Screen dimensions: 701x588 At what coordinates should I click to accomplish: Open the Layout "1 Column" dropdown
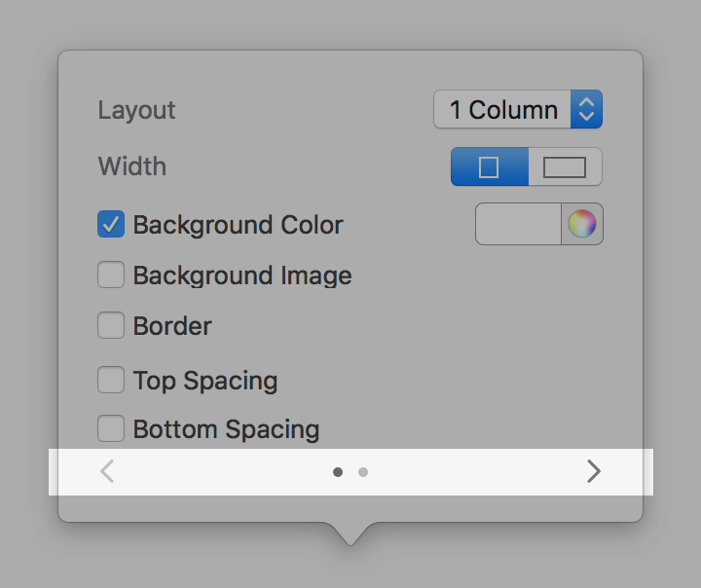502,109
